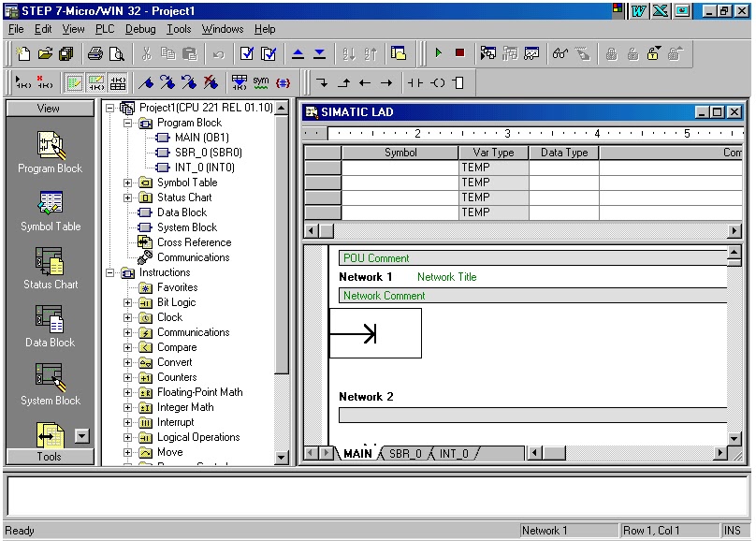
Task: Click the LAD editor down scroll arrow
Action: 734,438
